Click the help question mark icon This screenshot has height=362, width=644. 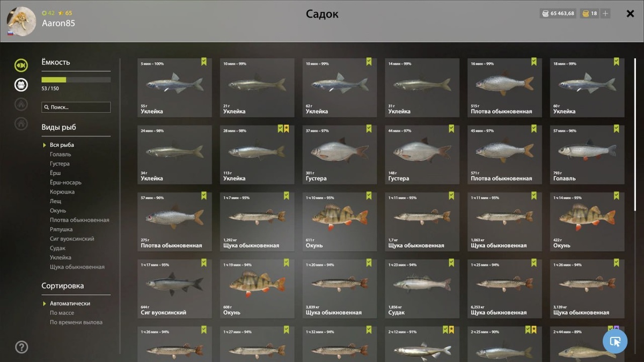point(21,347)
